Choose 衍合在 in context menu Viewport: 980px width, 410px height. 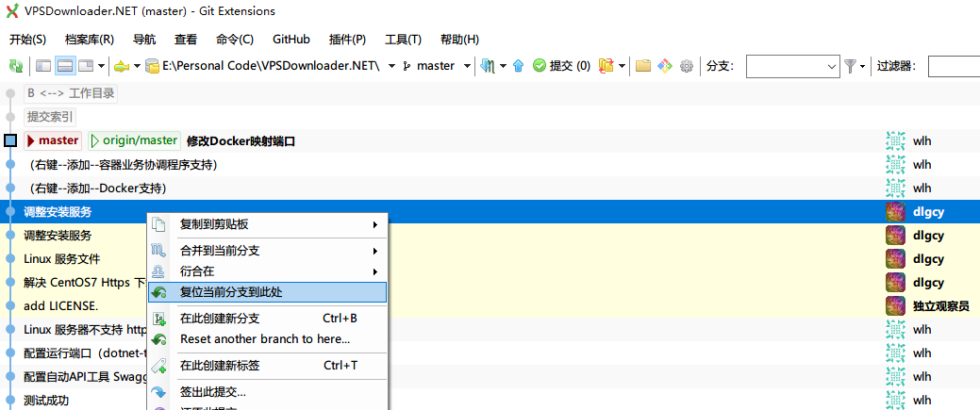tap(268, 271)
